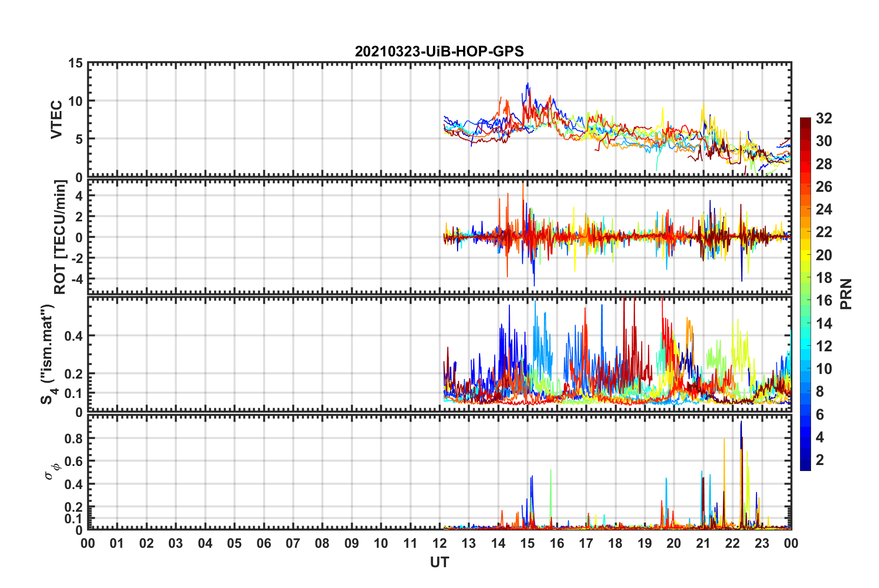Click colorbar tick label 20
Image resolution: width=879 pixels, height=588 pixels.
pos(824,255)
